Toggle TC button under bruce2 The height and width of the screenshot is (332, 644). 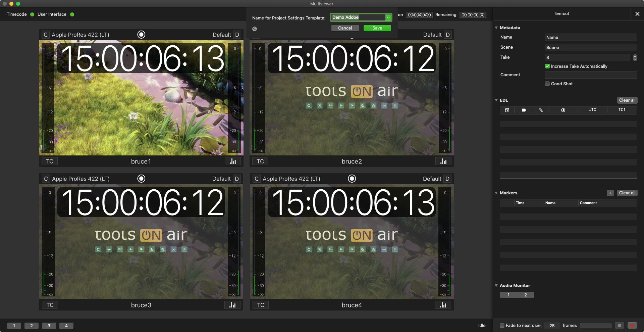[x=260, y=161]
